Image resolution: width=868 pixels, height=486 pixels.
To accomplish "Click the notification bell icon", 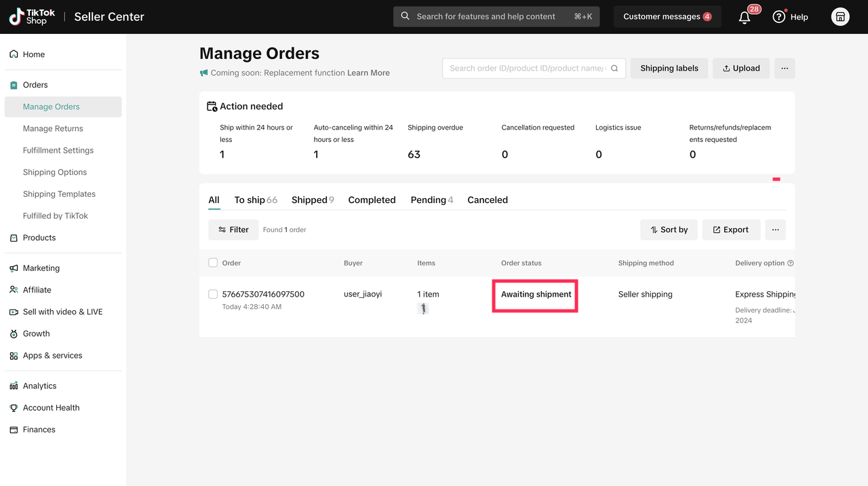I will (x=745, y=18).
